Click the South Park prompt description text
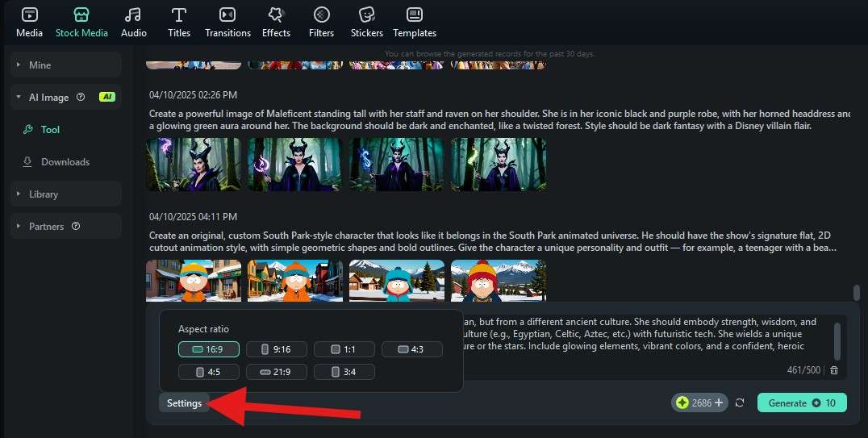The width and height of the screenshot is (868, 438). click(493, 241)
